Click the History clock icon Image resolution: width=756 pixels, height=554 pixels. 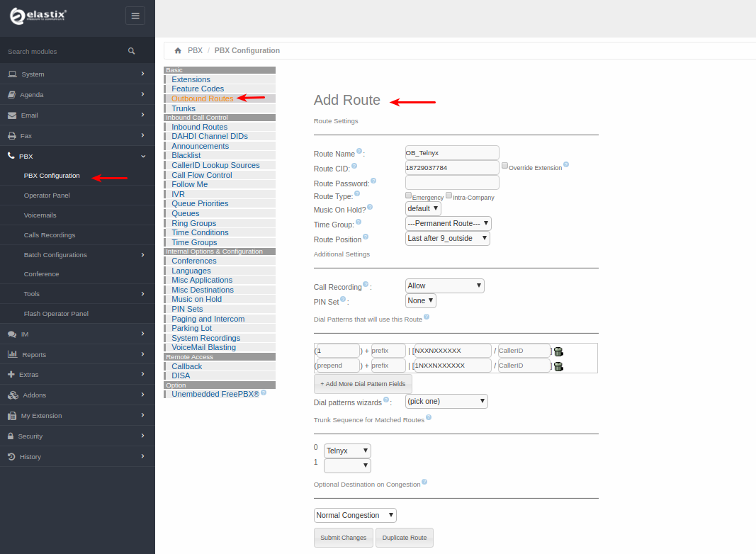click(11, 457)
